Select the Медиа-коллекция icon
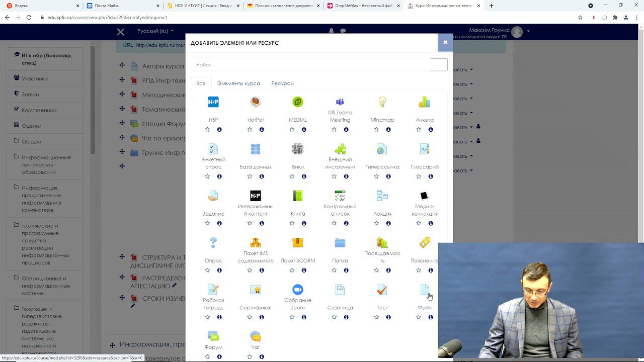644x362 pixels. tap(425, 196)
